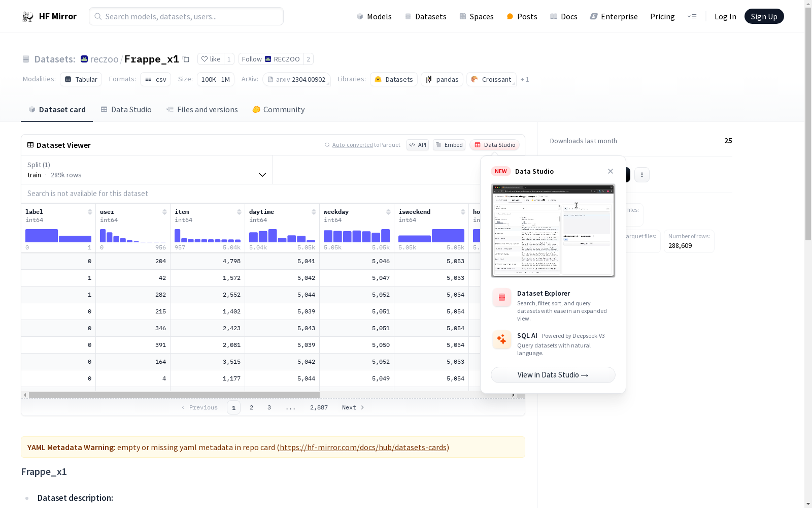Click the Dataset Explorer icon
Viewport: 812px width, 508px height.
click(502, 298)
